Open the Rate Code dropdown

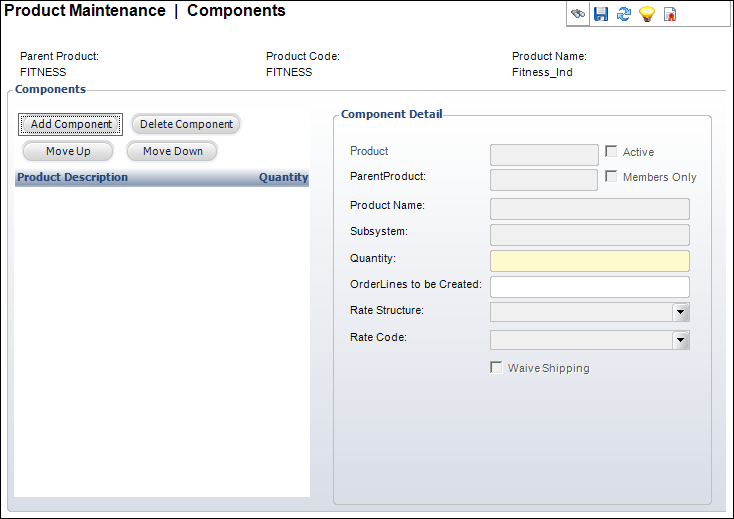pyautogui.click(x=680, y=340)
